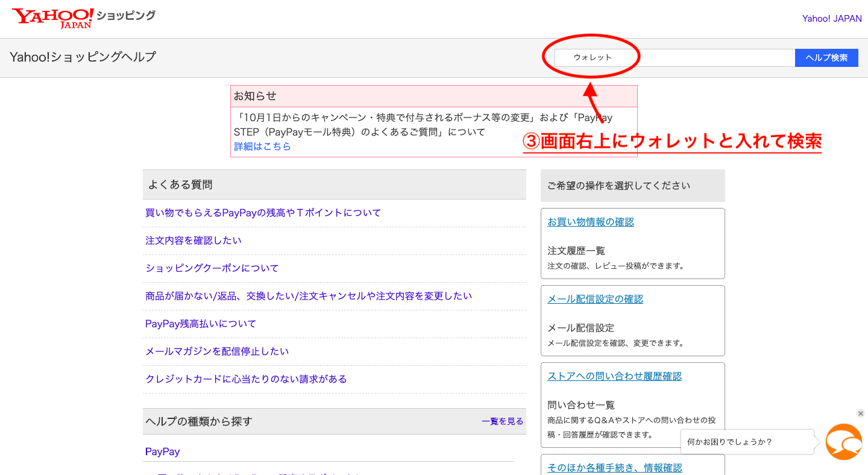The width and height of the screenshot is (868, 475).
Task: Open クレジットカードに心当たりのない請求がある question
Action: [x=246, y=379]
